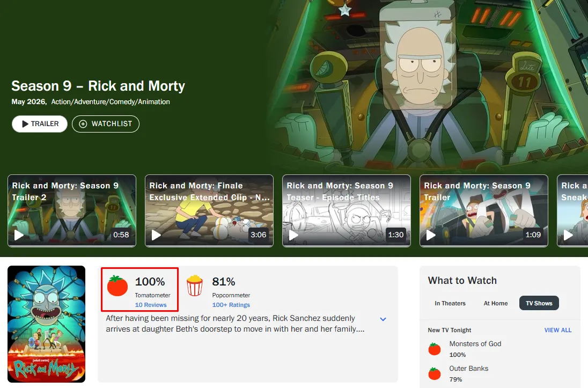Switch to the At Home tab

[x=495, y=303]
